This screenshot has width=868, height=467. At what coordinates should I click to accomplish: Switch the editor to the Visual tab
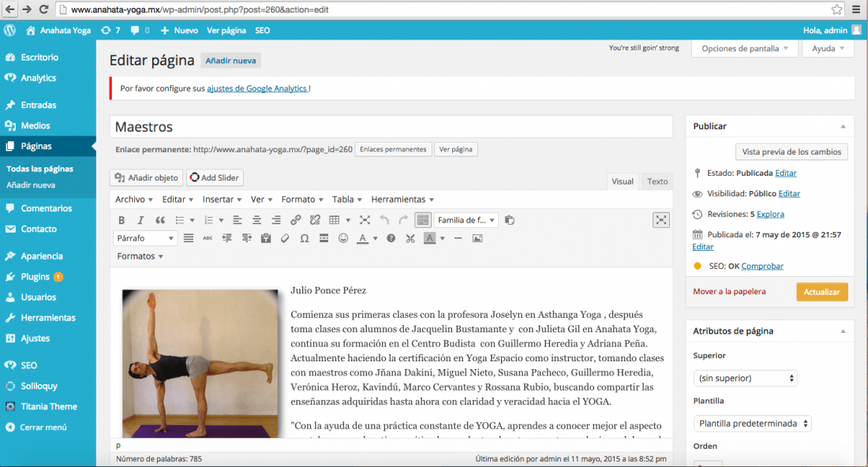click(623, 181)
